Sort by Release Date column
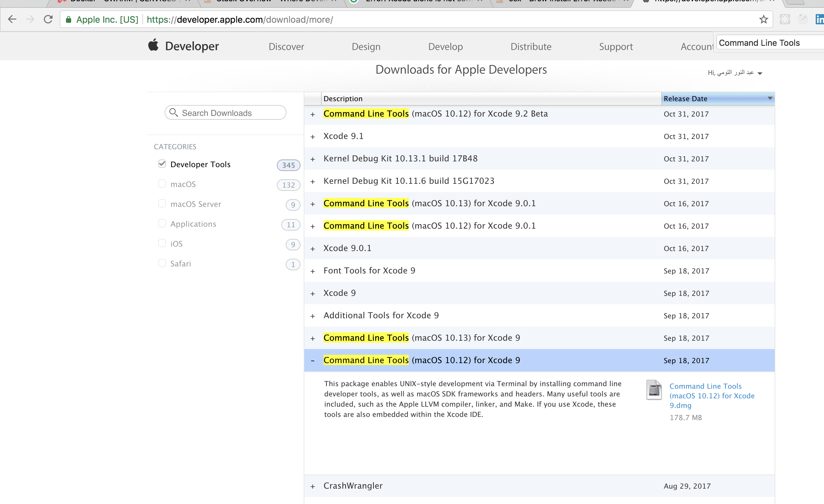 pos(718,99)
